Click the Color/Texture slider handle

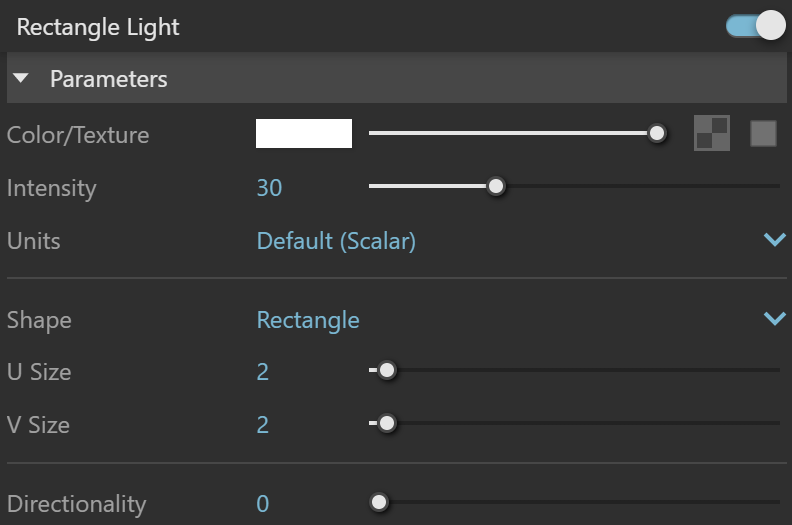coord(657,133)
